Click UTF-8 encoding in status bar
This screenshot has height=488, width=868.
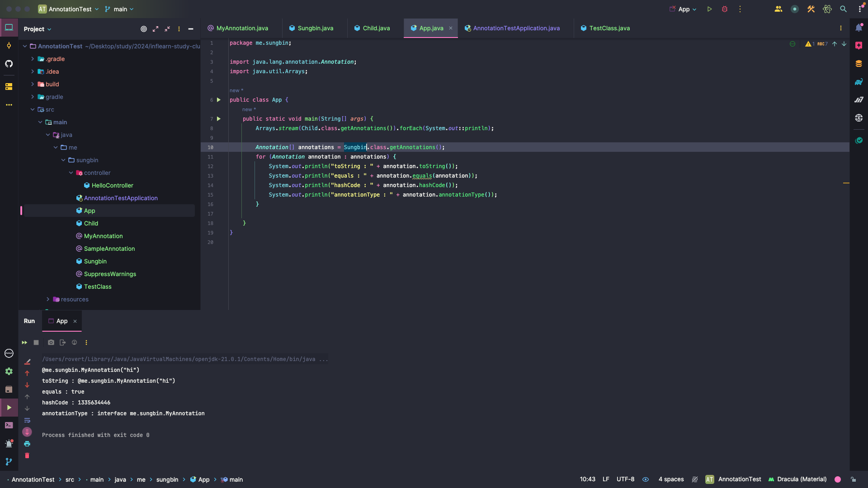625,479
